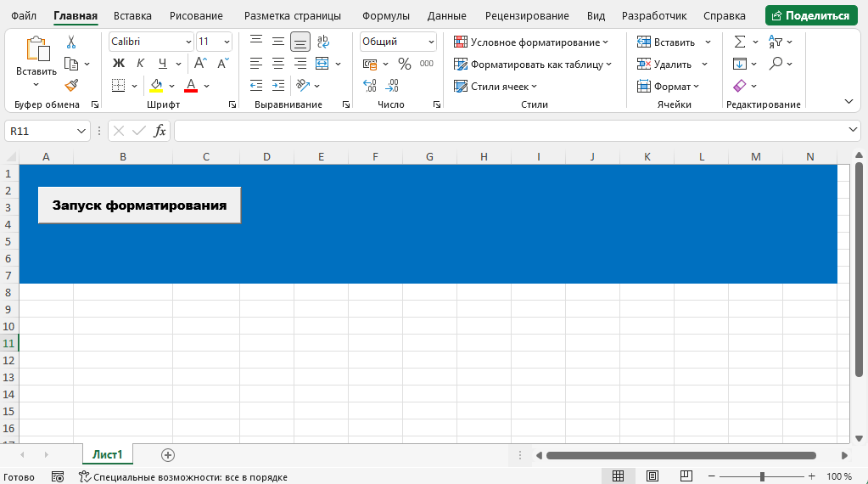Click the Copy icon
The width and height of the screenshot is (868, 484).
(x=71, y=65)
